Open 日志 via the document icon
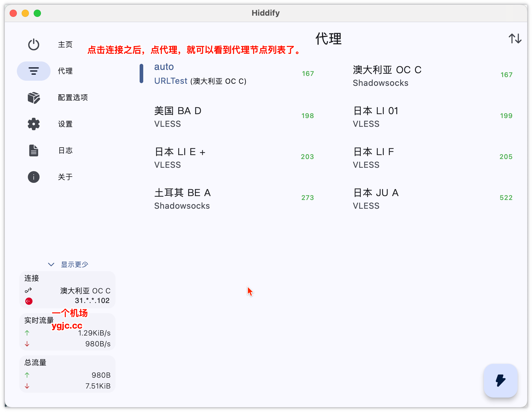Screen dimensions: 532x412 click(33, 150)
